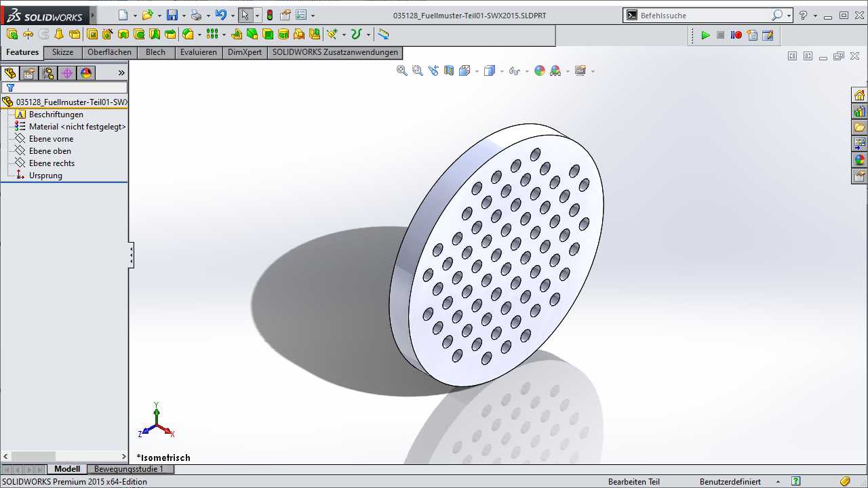Expand the Hide/Show Items dropdown arrow
Screen dimensions: 868x488
pyautogui.click(x=527, y=71)
